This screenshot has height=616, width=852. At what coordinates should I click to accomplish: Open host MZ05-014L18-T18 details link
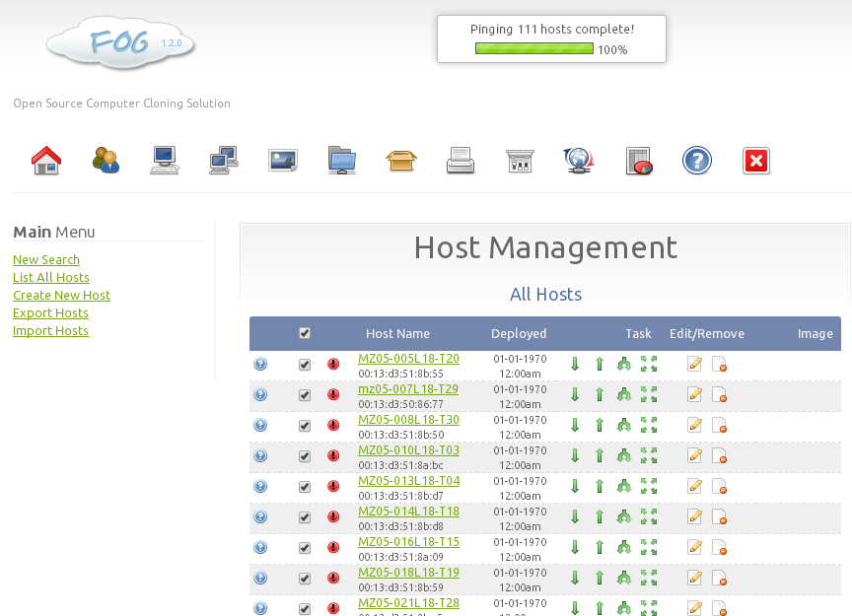(x=408, y=511)
